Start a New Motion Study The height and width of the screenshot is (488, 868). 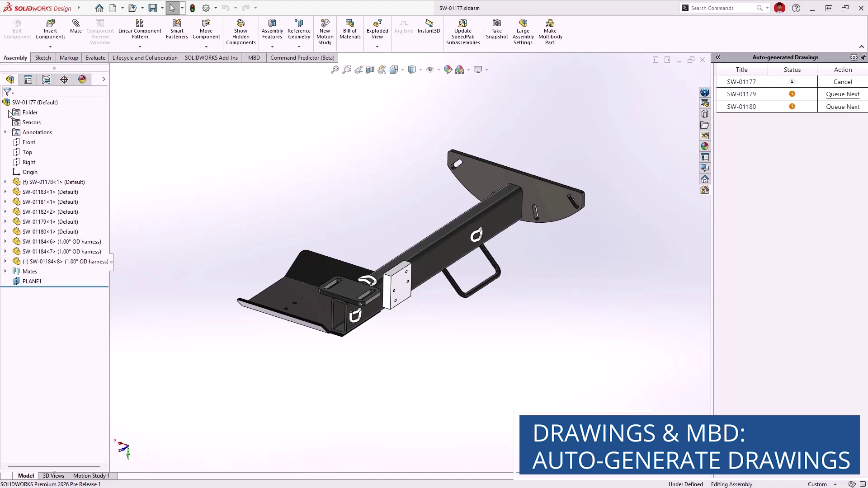click(325, 23)
